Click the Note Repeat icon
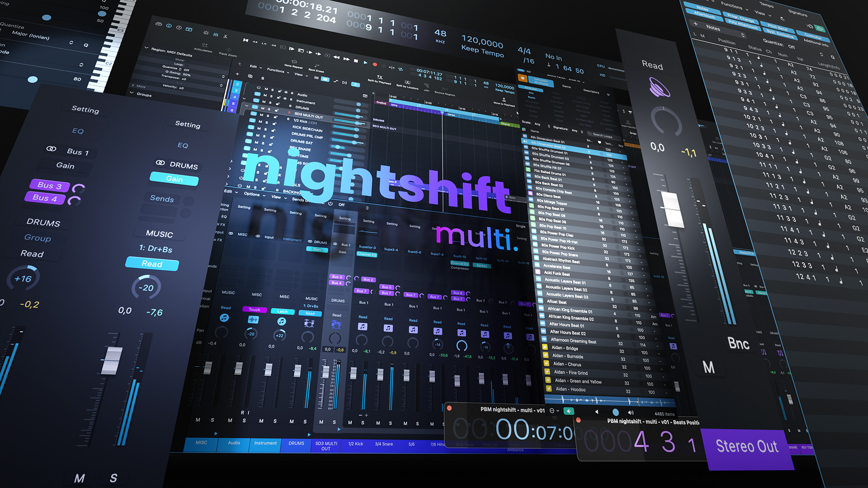868x488 pixels. (x=294, y=62)
